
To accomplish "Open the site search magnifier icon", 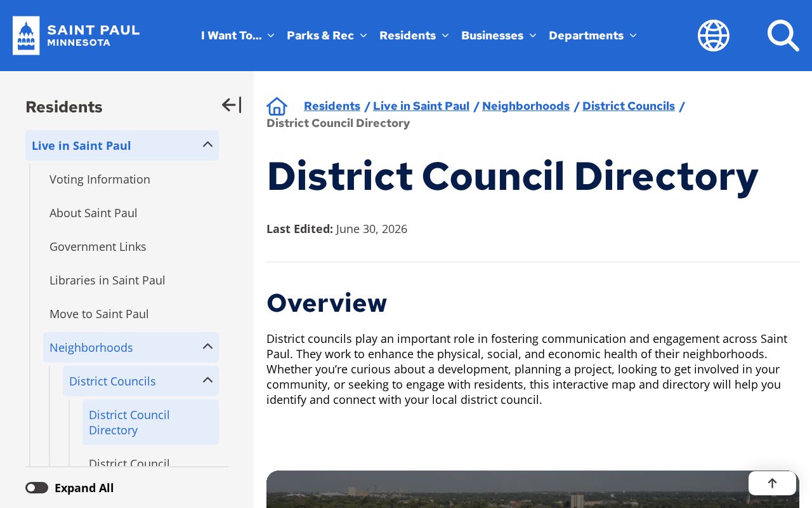I will coord(783,36).
